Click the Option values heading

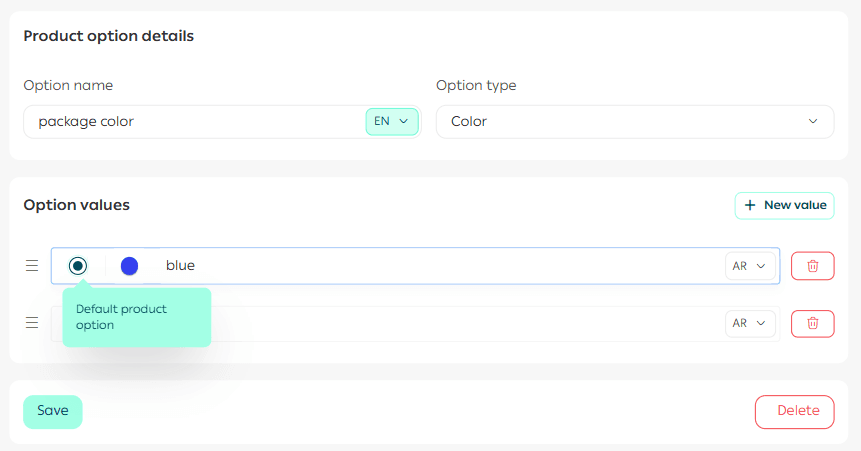click(x=76, y=205)
